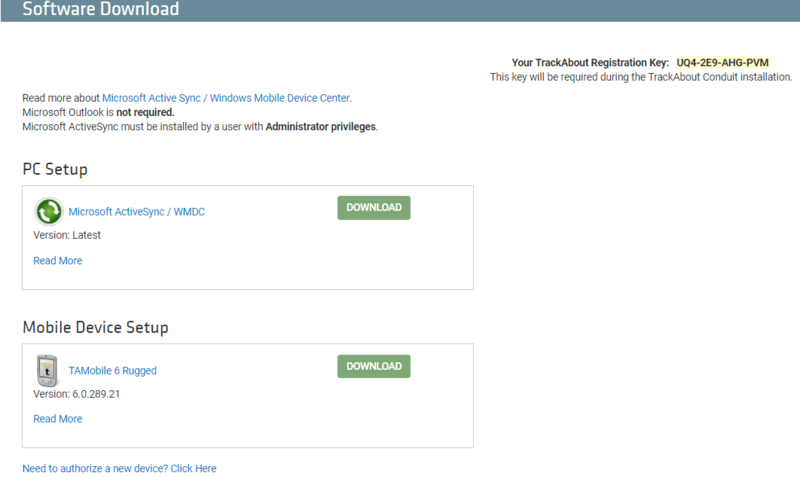
Task: Click the Software Download page heading
Action: [x=101, y=9]
